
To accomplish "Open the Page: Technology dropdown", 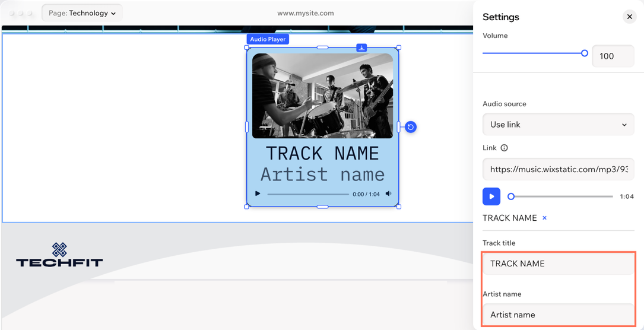I will [x=82, y=13].
